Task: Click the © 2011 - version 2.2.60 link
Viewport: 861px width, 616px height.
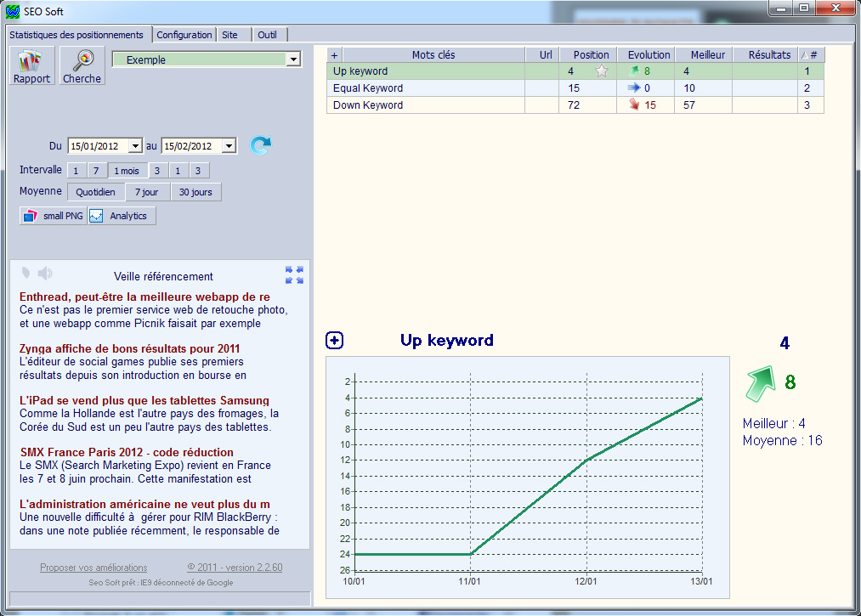Action: 235,567
